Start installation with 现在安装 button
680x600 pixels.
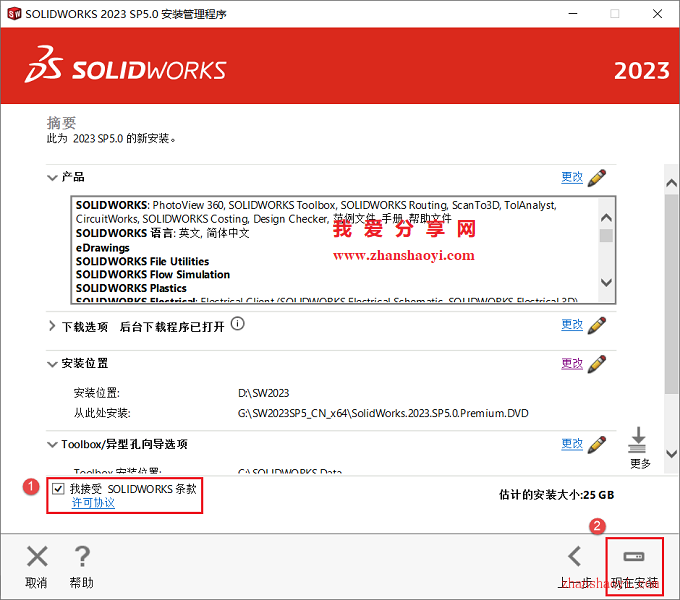(x=634, y=566)
